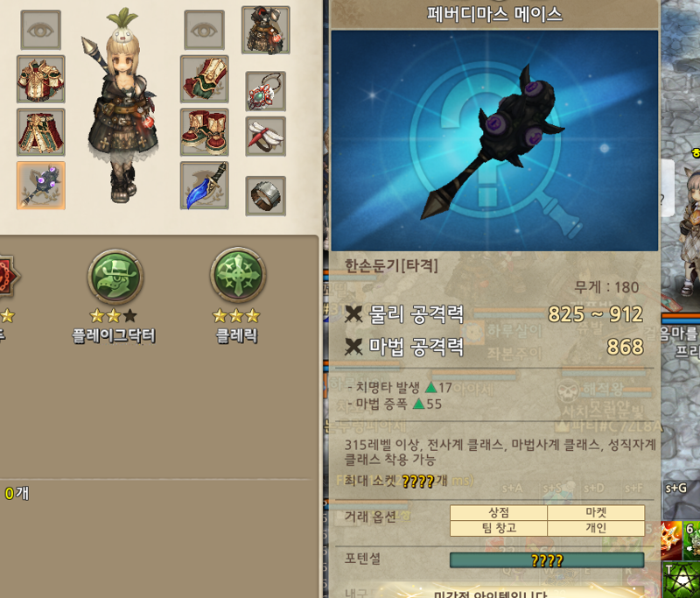Click the 팀 창고 trade option cell

(499, 528)
